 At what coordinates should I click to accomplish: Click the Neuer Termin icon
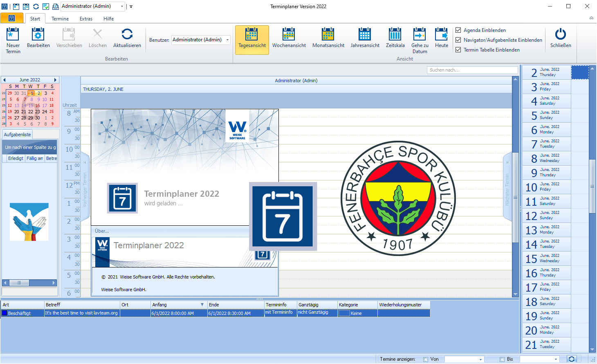[13, 35]
